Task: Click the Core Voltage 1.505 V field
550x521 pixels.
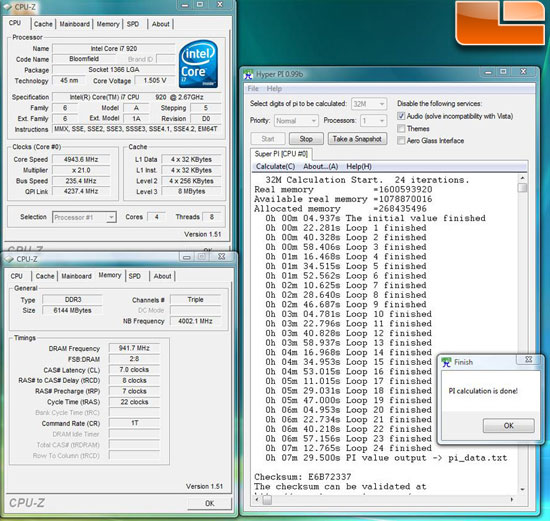Action: pyautogui.click(x=155, y=80)
